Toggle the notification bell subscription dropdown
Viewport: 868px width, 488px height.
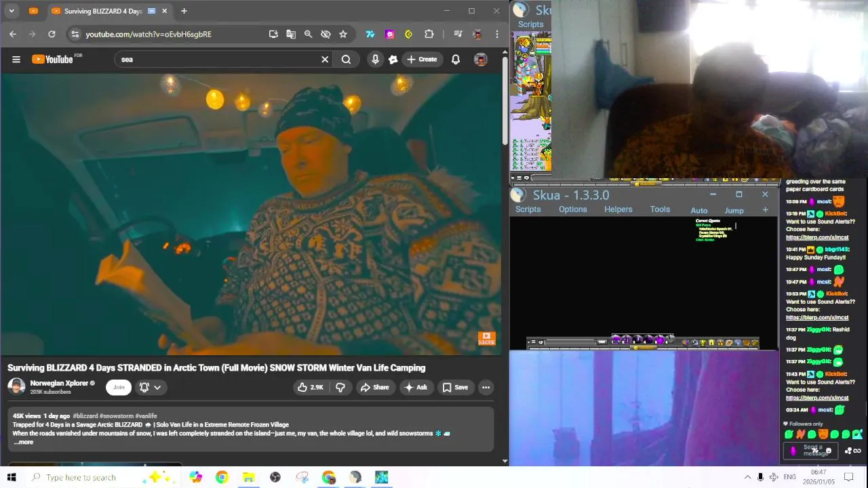click(150, 387)
